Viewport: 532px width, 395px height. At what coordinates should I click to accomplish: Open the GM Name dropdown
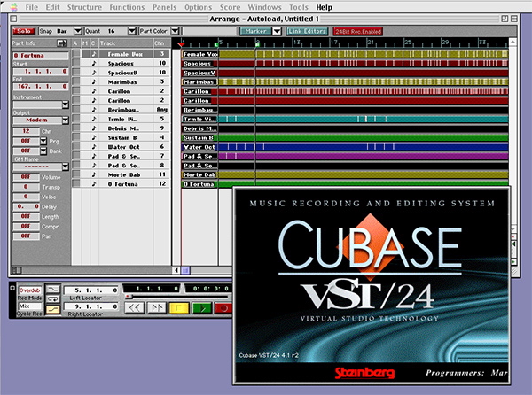point(66,167)
